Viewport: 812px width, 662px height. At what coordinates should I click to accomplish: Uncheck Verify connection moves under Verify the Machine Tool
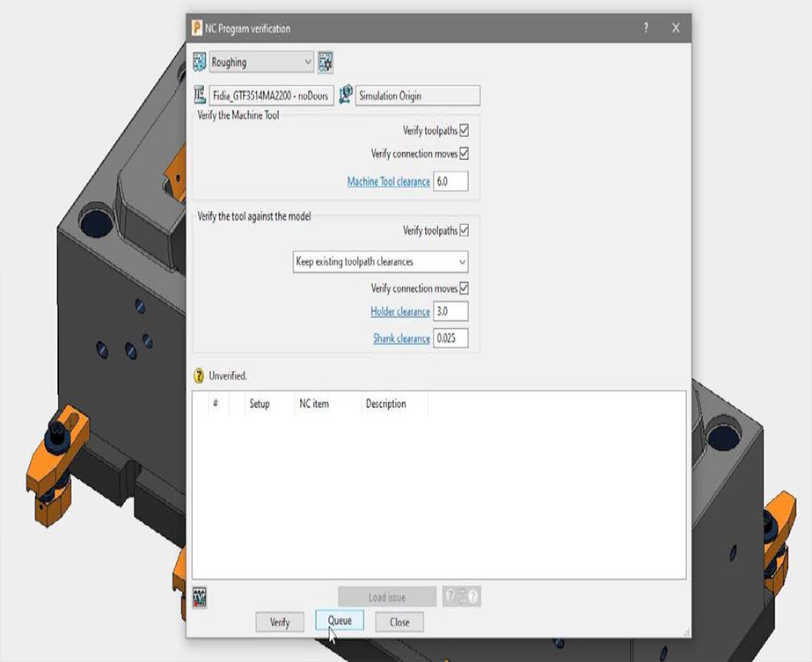coord(464,154)
